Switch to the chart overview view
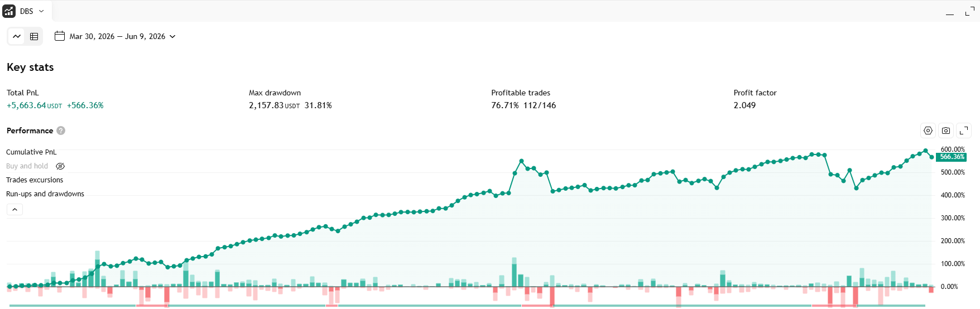The width and height of the screenshot is (980, 309). (17, 36)
